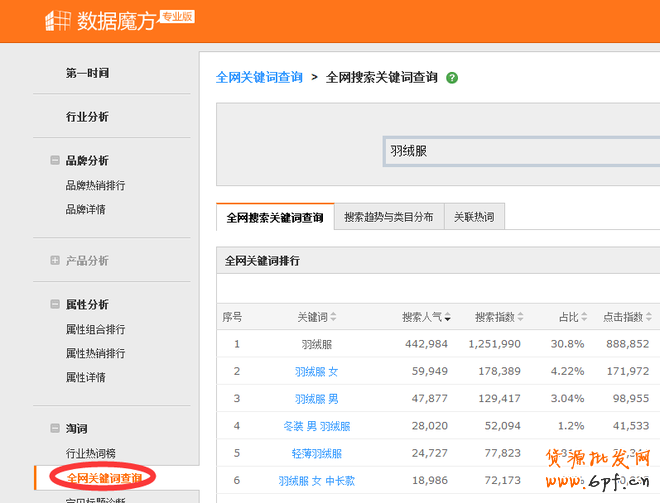The width and height of the screenshot is (660, 503).
Task: Click the green help question mark icon
Action: [x=453, y=77]
